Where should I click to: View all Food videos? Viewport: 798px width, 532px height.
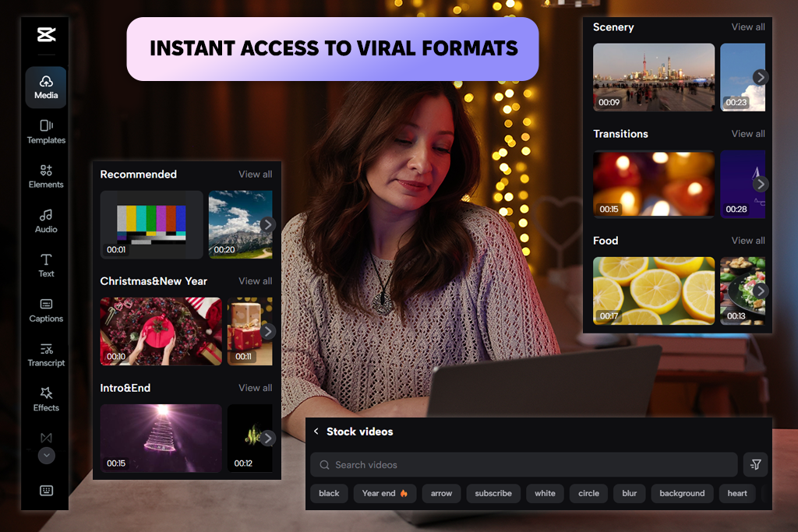(x=748, y=241)
